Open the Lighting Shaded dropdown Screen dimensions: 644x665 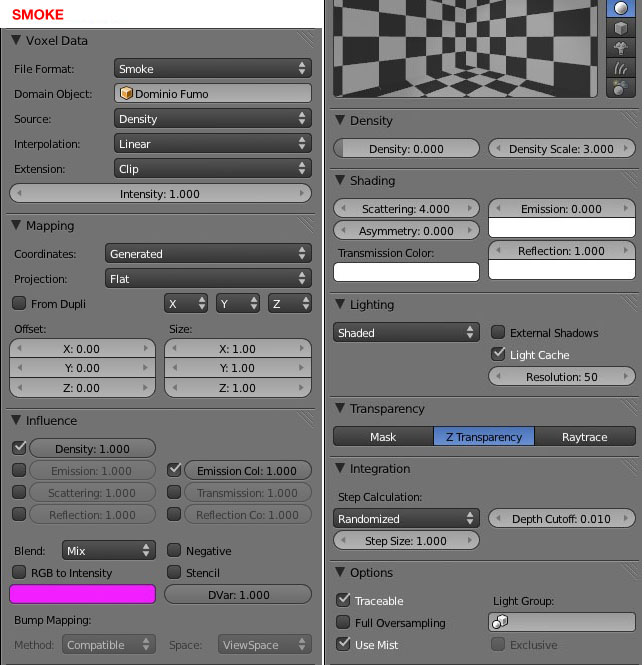(x=406, y=332)
